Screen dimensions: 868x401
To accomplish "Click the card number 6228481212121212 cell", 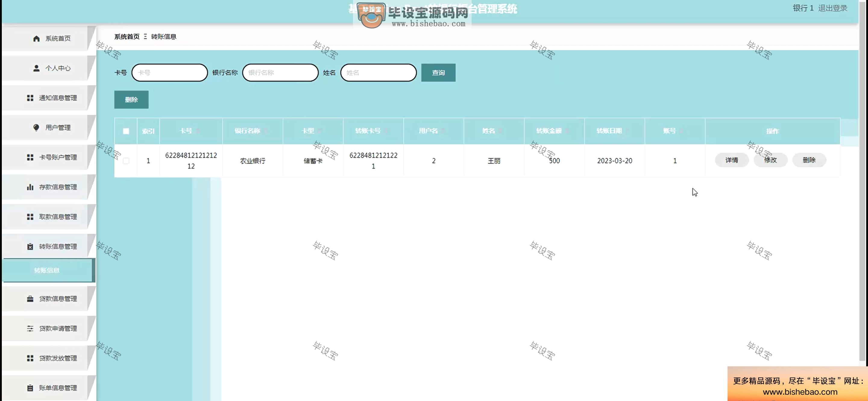I will [191, 161].
